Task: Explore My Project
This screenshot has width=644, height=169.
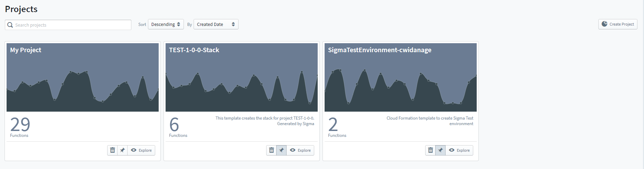Action: pyautogui.click(x=141, y=150)
